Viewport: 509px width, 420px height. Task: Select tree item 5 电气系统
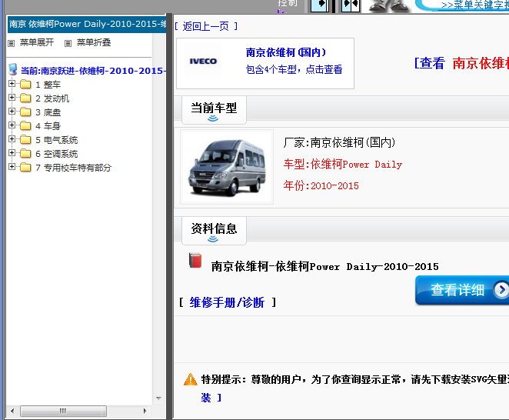56,140
